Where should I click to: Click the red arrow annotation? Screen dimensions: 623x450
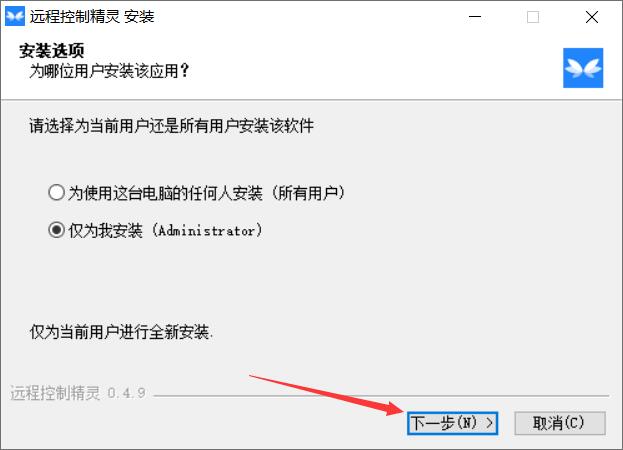point(327,395)
